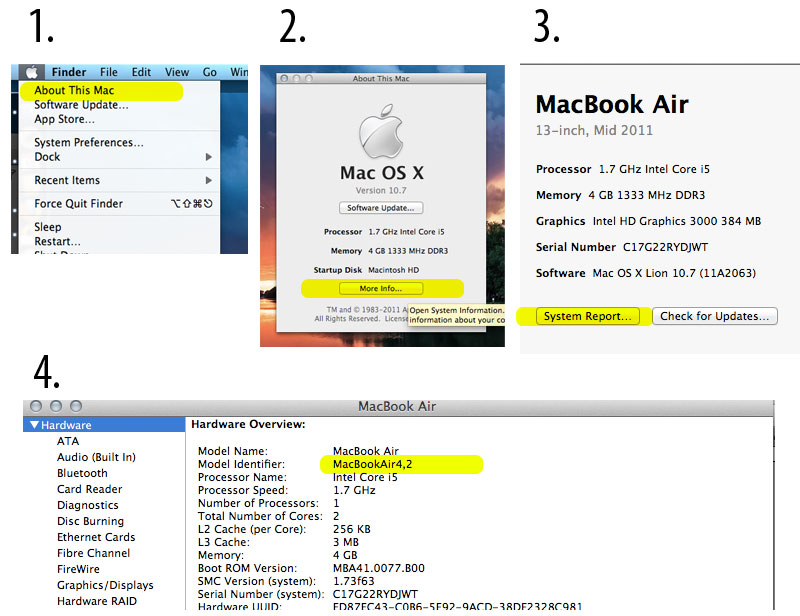
Task: Select Disc Burning in the sidebar
Action: pyautogui.click(x=90, y=521)
